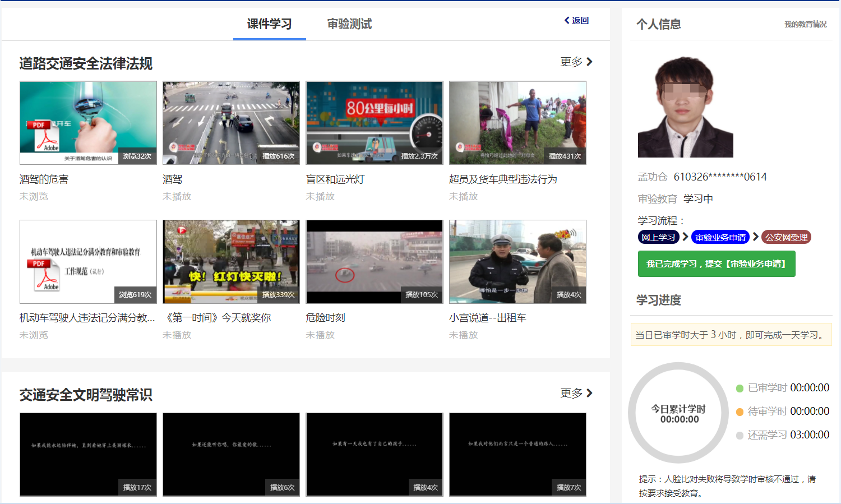Click the 返回 back link
841x504 pixels.
click(576, 21)
